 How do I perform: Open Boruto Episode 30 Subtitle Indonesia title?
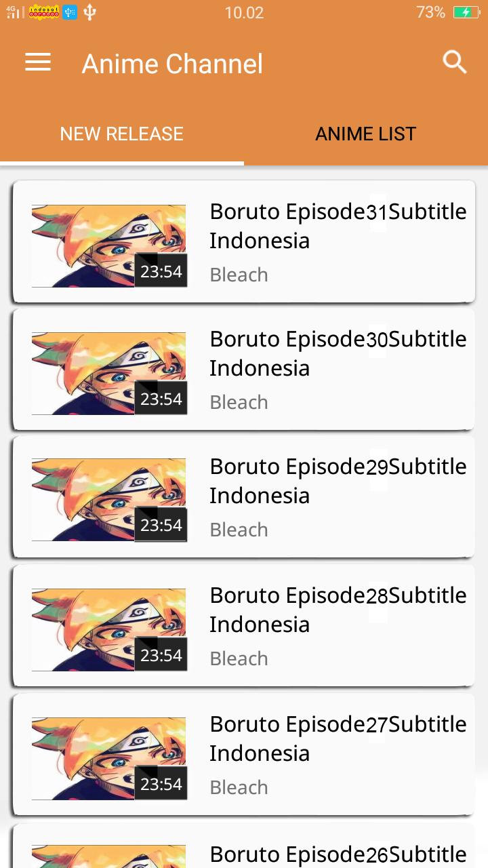point(338,353)
